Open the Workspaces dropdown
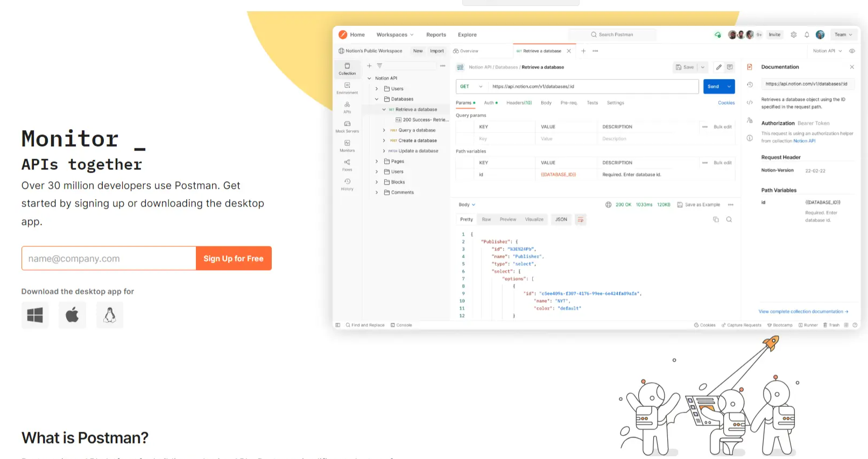The width and height of the screenshot is (868, 459). [395, 34]
